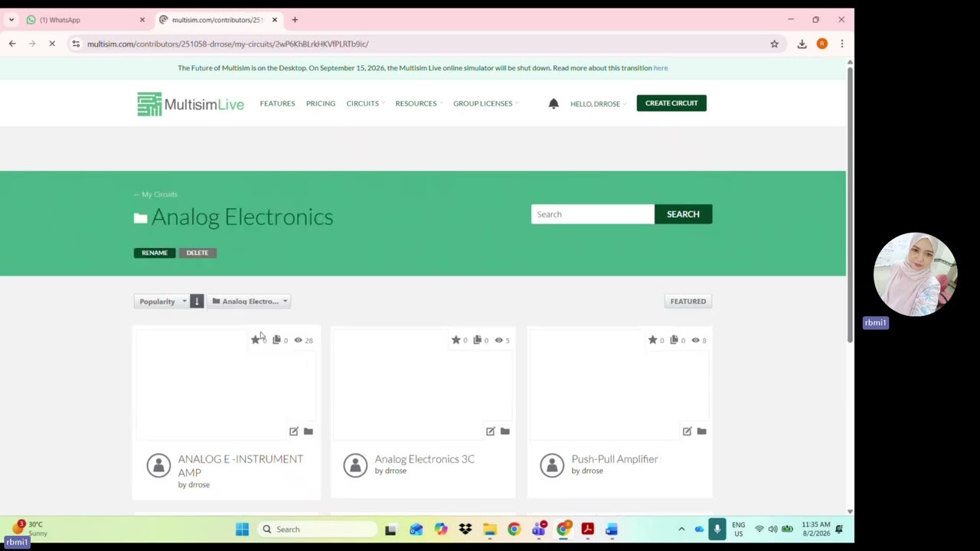Click edit icon on Analog Electronics 3C card
Screen dimensions: 980x551
pos(491,431)
